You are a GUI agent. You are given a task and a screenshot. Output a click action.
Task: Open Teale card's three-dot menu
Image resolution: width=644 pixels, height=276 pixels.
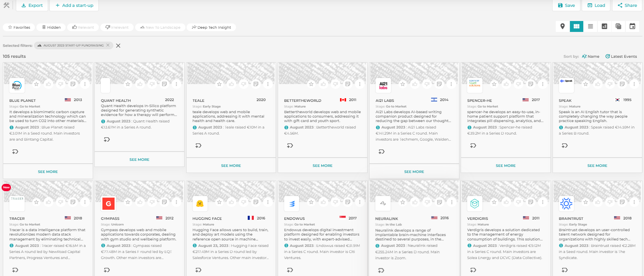[x=268, y=84]
